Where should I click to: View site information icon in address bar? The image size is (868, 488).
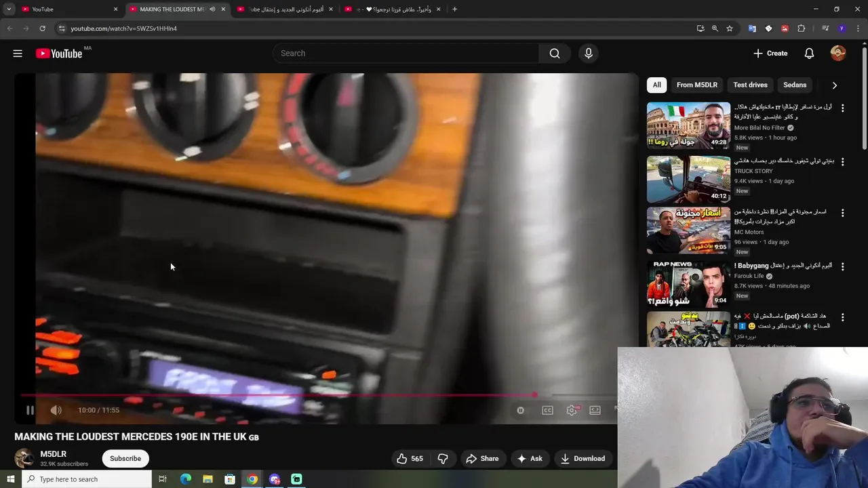(x=61, y=28)
